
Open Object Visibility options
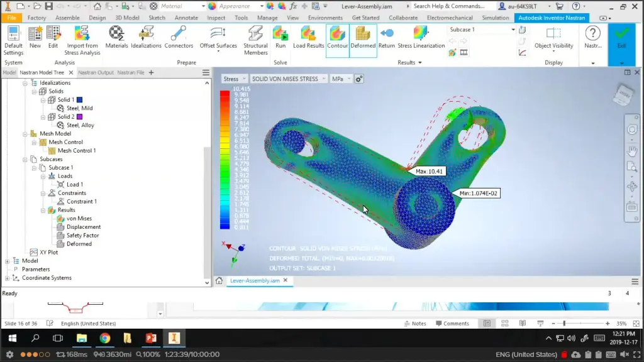tap(553, 39)
